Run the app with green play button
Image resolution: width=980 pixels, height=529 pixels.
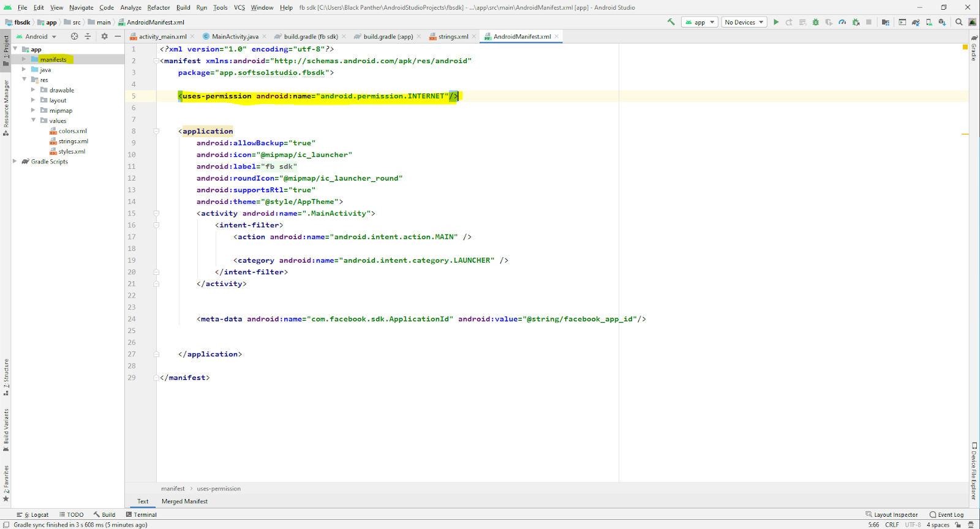(776, 22)
